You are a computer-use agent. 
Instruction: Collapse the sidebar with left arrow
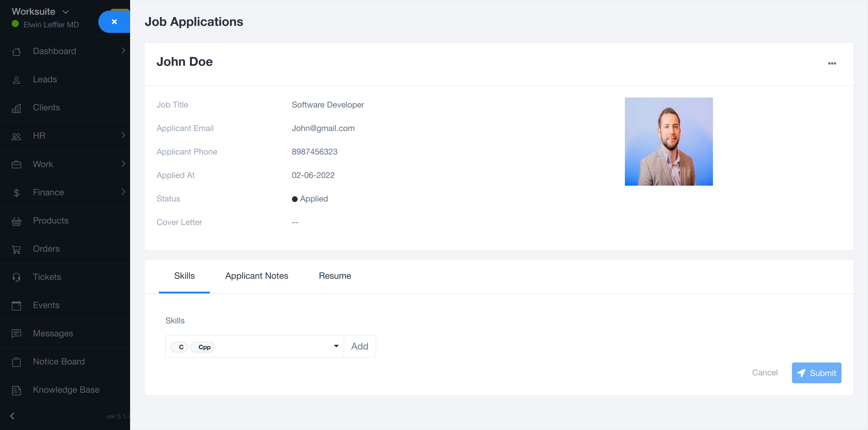[x=12, y=416]
